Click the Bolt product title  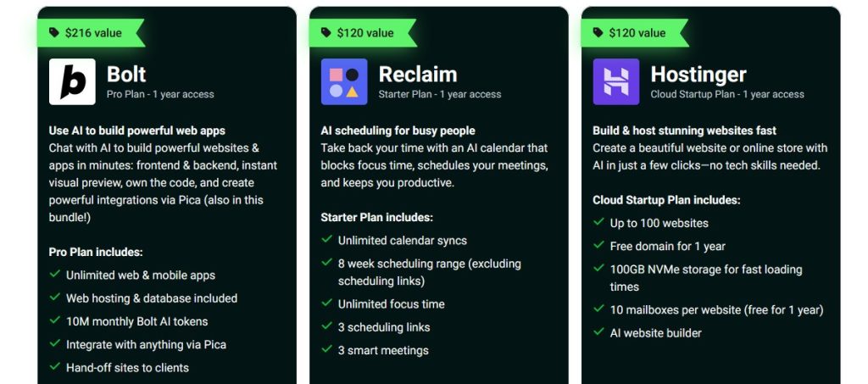[x=126, y=74]
